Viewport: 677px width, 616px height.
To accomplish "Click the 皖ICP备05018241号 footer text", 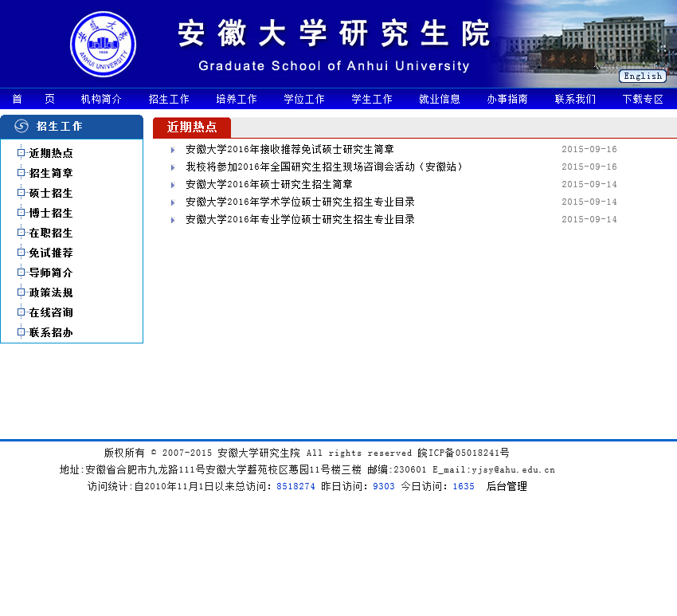I will [464, 453].
